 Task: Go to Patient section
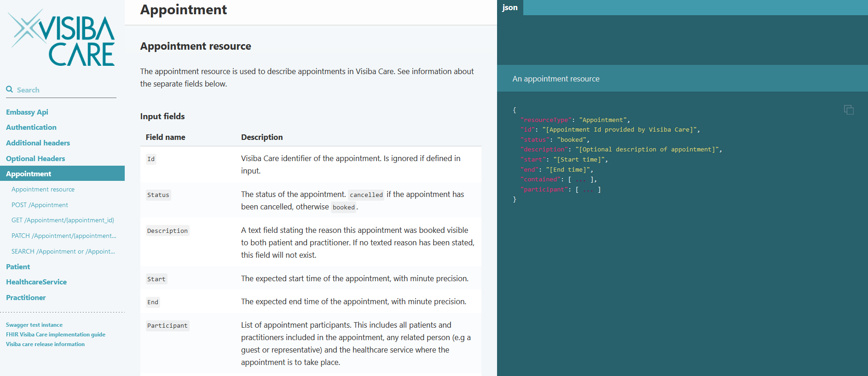pyautogui.click(x=18, y=266)
